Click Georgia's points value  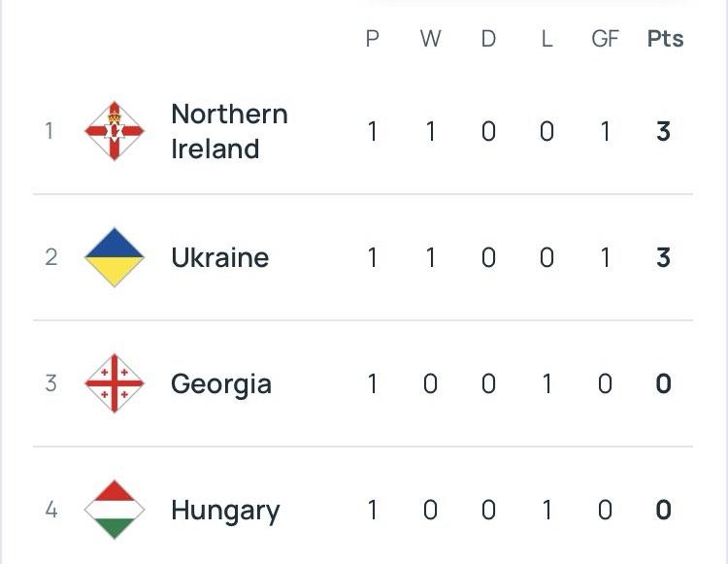click(x=664, y=383)
